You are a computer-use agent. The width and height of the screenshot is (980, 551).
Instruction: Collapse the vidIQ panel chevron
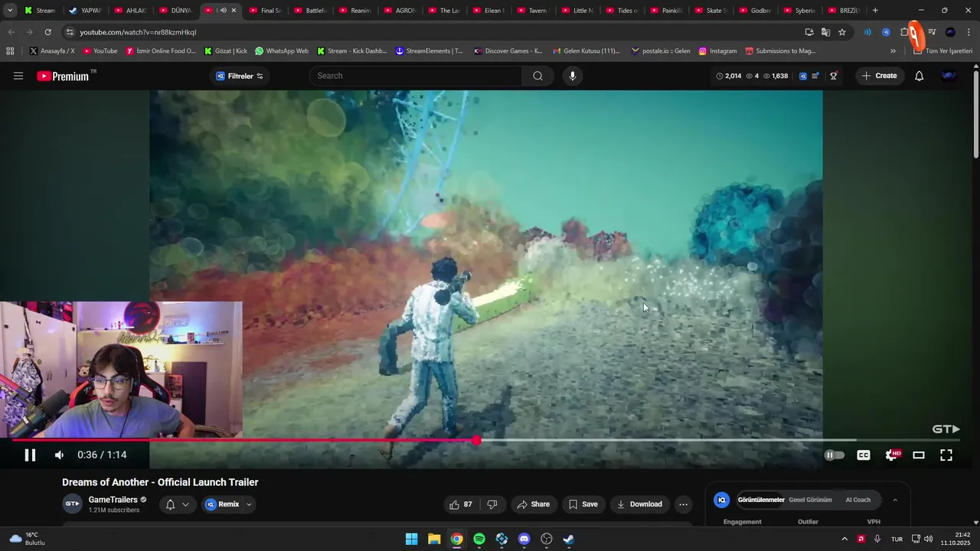(895, 500)
